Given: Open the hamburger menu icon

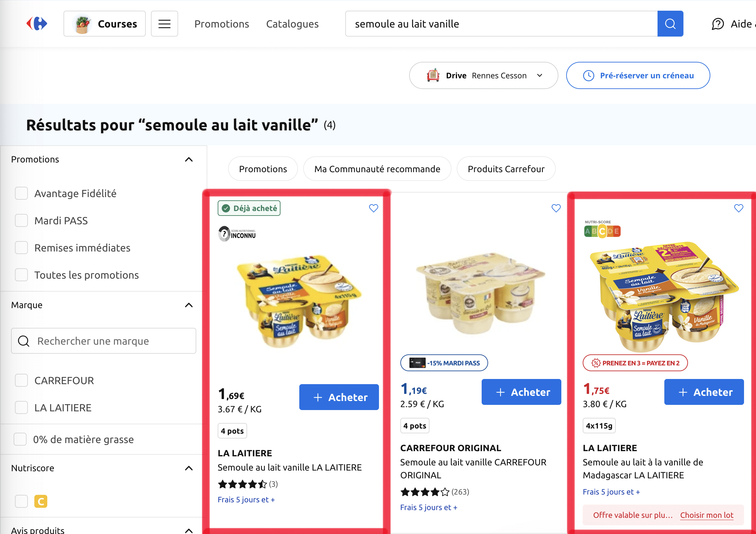Looking at the screenshot, I should tap(164, 24).
